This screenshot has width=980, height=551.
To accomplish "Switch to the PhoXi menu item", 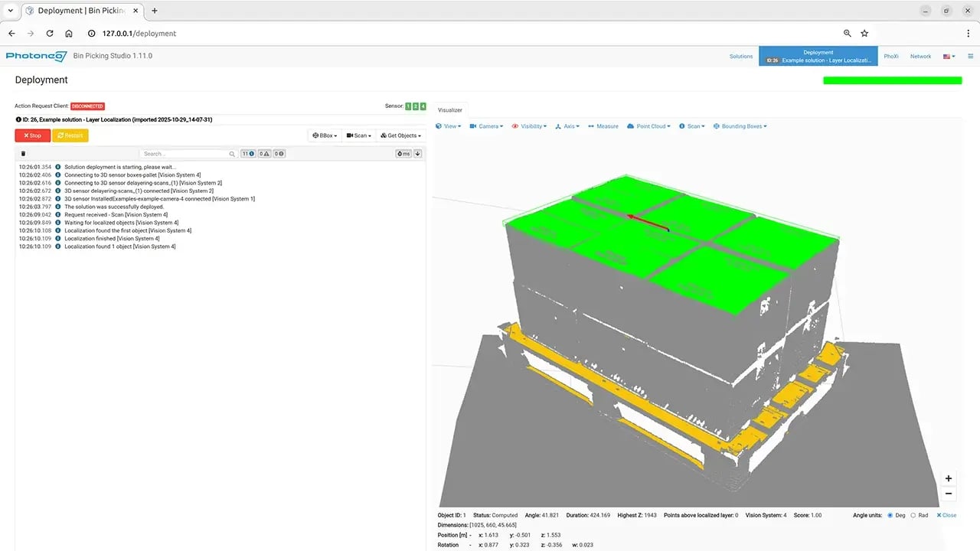I will [x=891, y=56].
